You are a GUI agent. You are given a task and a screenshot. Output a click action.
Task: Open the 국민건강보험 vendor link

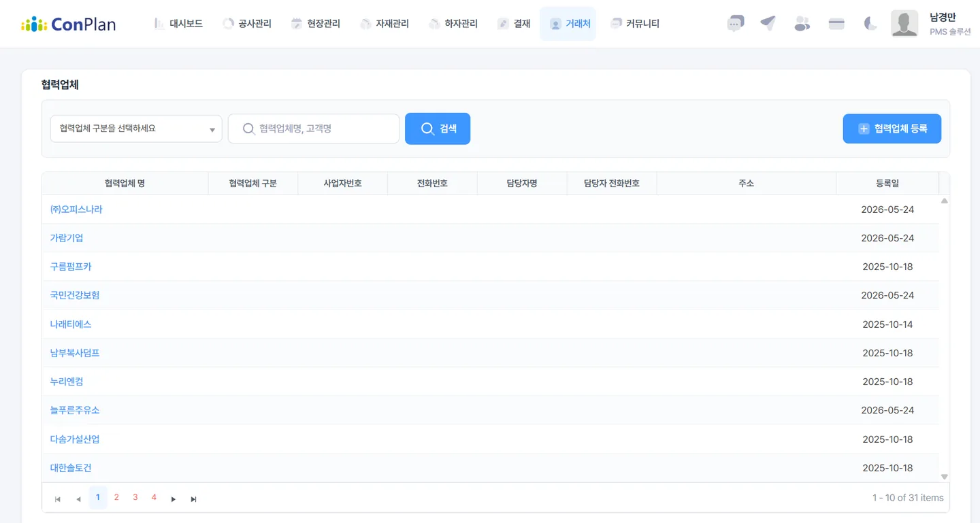[x=75, y=295]
